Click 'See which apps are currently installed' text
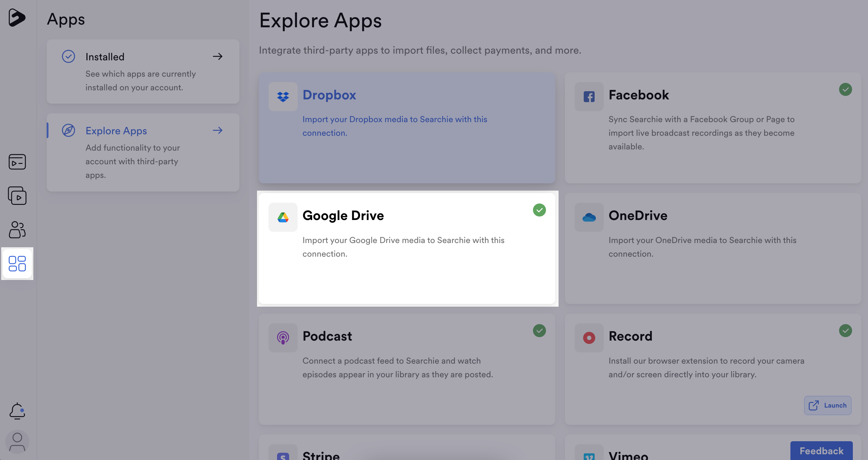Screen dimensions: 868x460 141,81
